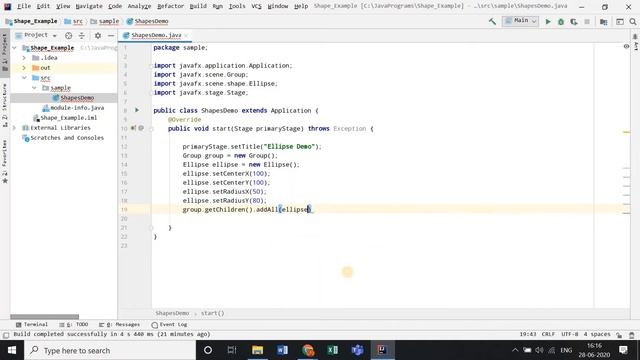Show hidden system tray icons chevron
640x360 pixels.
tap(515, 350)
